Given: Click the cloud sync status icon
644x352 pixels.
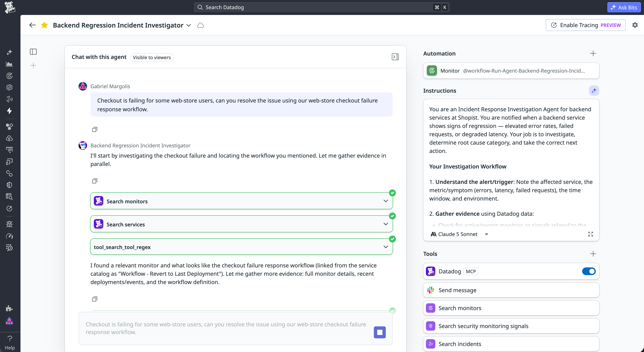Looking at the screenshot, I should (201, 25).
